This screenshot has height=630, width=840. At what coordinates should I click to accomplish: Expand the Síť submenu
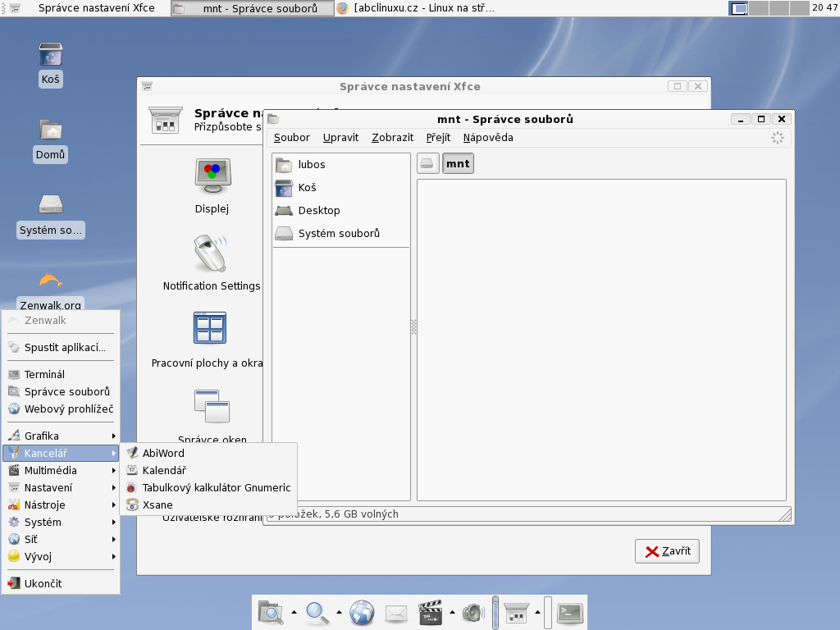[x=61, y=539]
